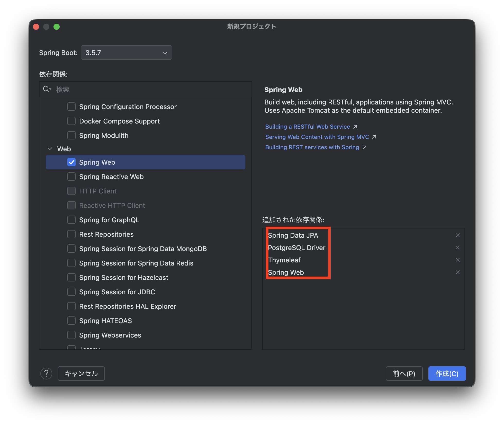This screenshot has width=504, height=425.
Task: Collapse the Web category
Action: (50, 149)
